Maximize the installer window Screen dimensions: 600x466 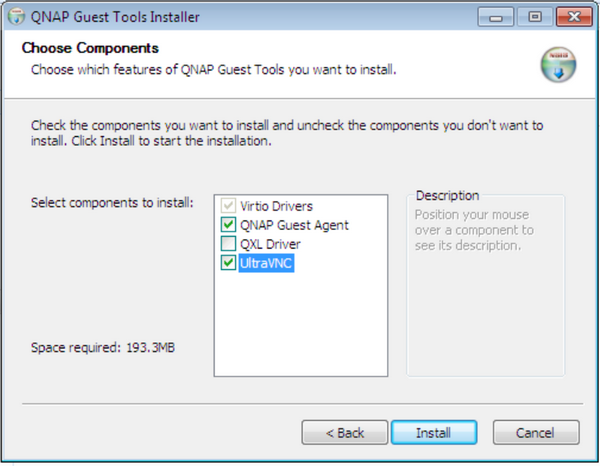click(x=535, y=17)
